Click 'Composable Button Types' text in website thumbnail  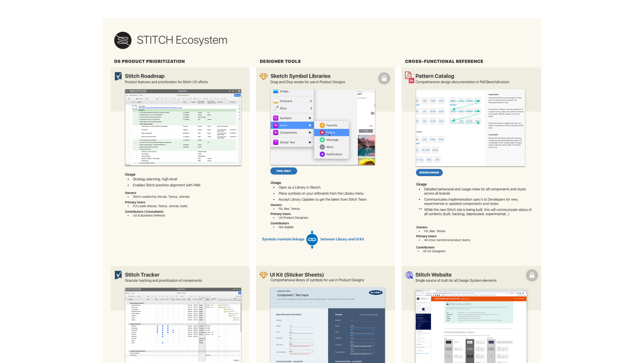459,332
